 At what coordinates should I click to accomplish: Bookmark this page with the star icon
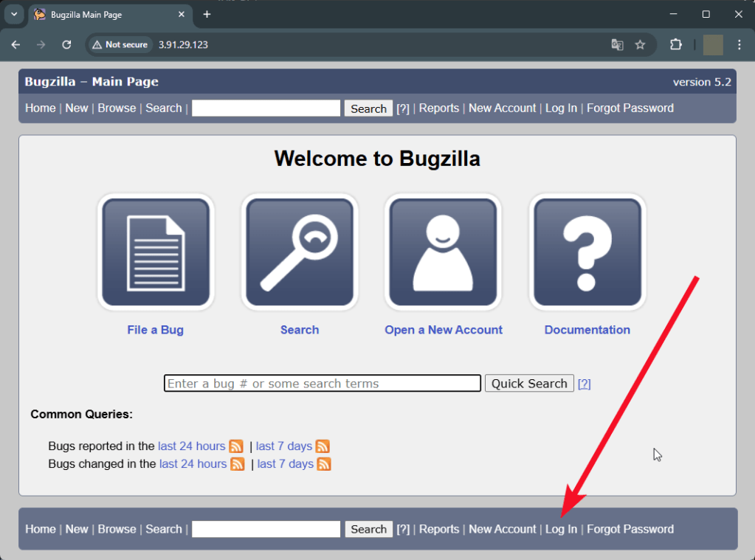click(640, 45)
